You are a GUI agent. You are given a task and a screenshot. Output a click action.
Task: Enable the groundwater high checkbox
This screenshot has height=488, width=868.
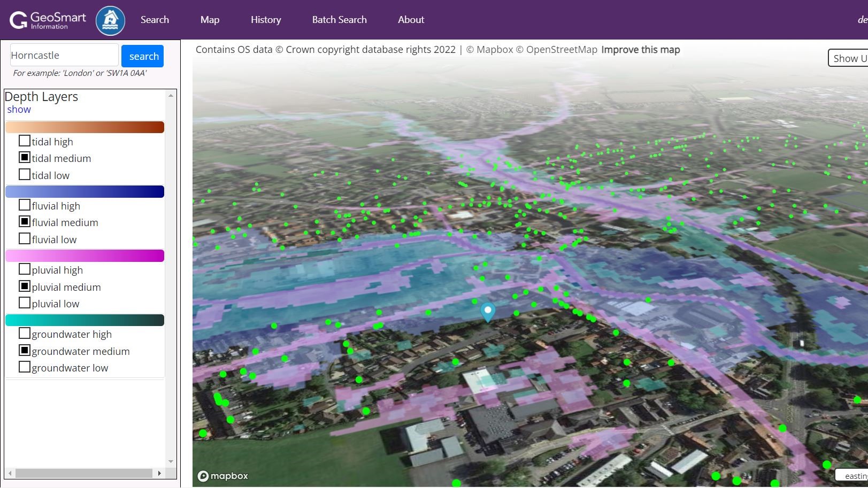[24, 334]
